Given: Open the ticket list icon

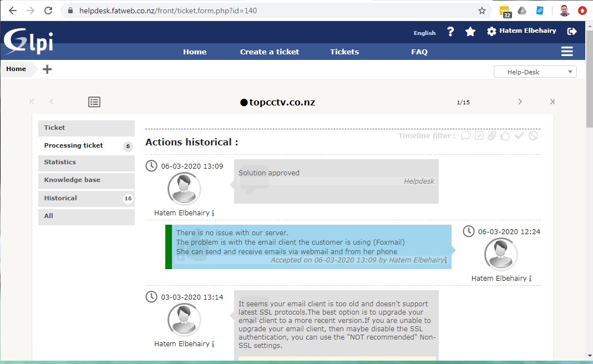Looking at the screenshot, I should (94, 102).
